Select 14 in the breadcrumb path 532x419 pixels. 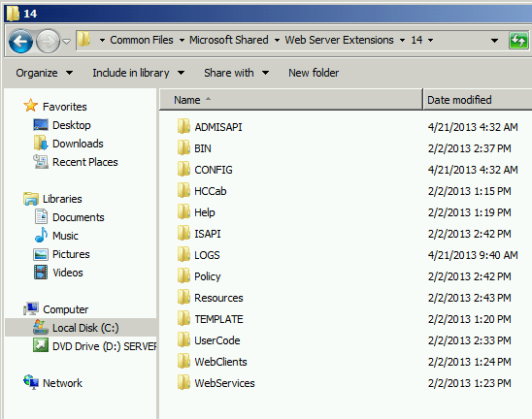tap(416, 40)
